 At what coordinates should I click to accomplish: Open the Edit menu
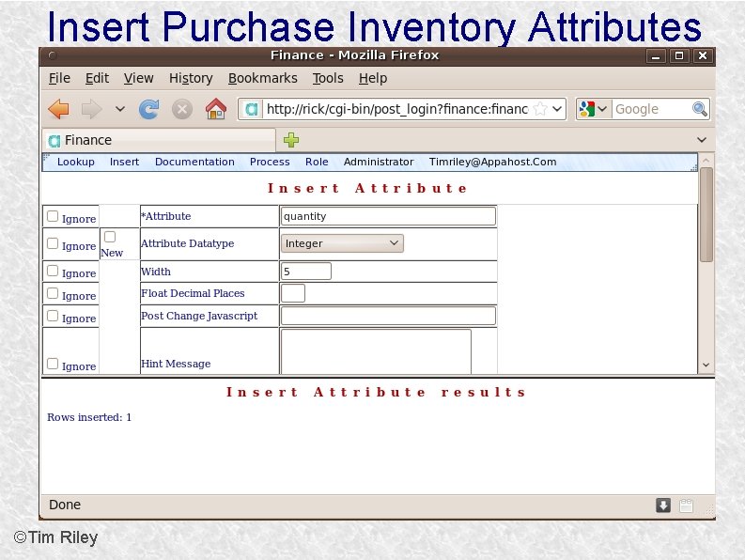(97, 78)
